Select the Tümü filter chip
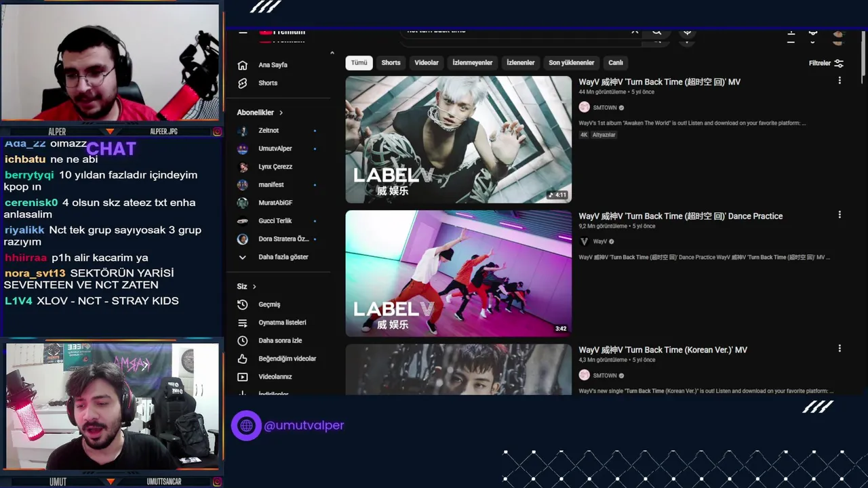This screenshot has height=488, width=868. click(359, 62)
